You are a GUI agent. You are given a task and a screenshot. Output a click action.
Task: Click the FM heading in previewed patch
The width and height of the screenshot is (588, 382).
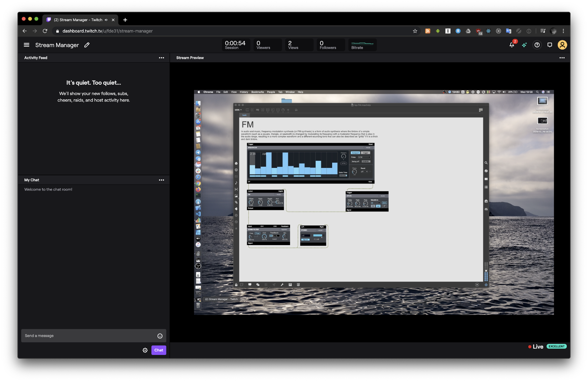pyautogui.click(x=247, y=125)
